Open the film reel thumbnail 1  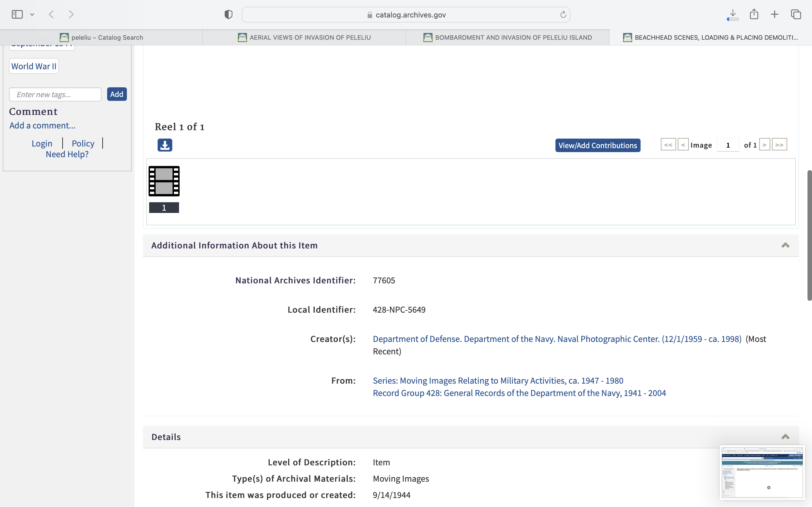164,181
